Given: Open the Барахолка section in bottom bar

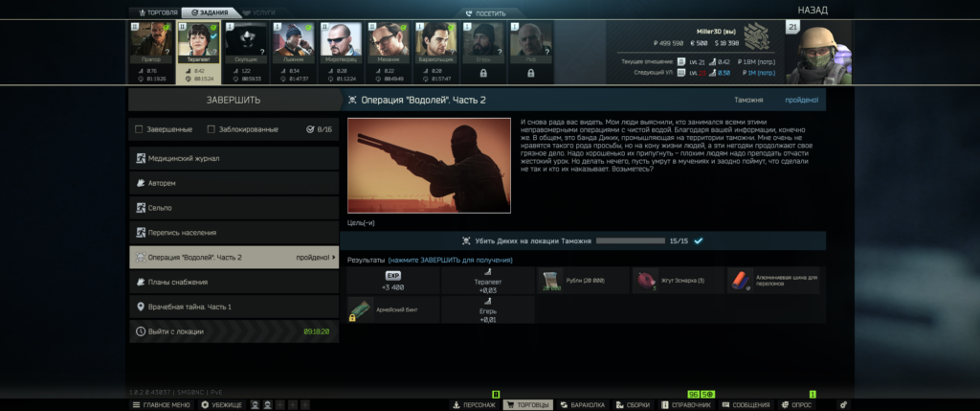Looking at the screenshot, I should [x=582, y=405].
